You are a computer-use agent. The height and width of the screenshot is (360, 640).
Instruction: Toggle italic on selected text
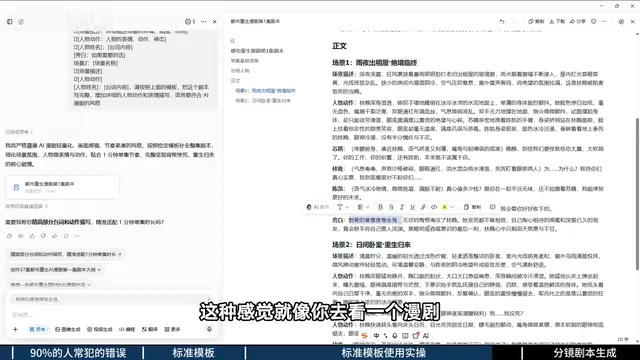402,207
